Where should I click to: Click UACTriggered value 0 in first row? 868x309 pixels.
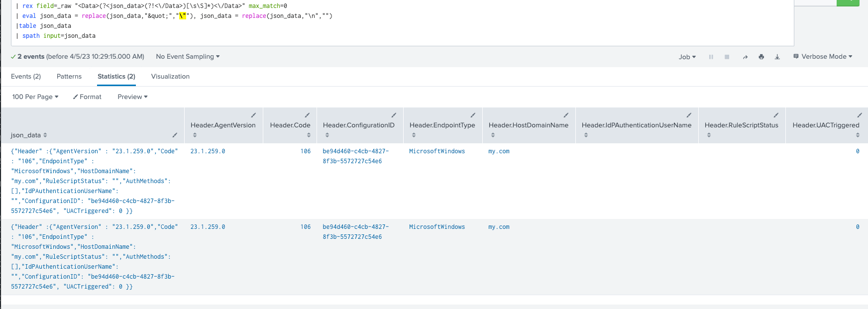click(x=858, y=151)
